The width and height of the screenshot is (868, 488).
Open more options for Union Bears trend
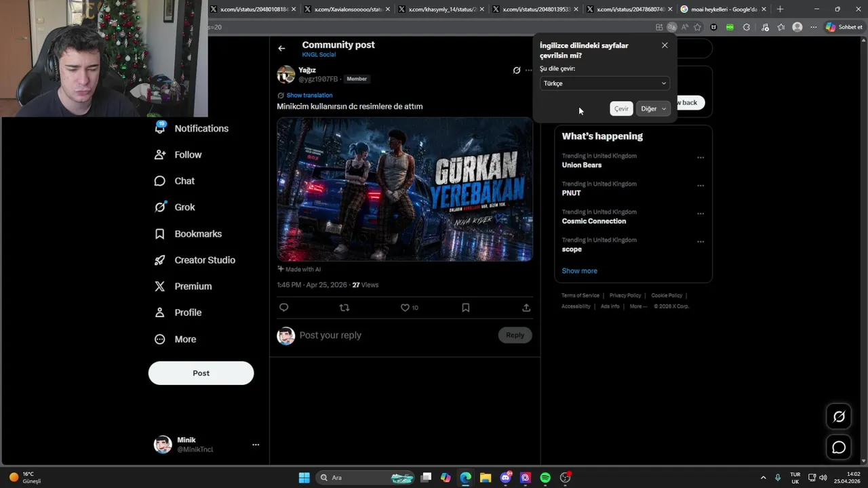pyautogui.click(x=701, y=158)
